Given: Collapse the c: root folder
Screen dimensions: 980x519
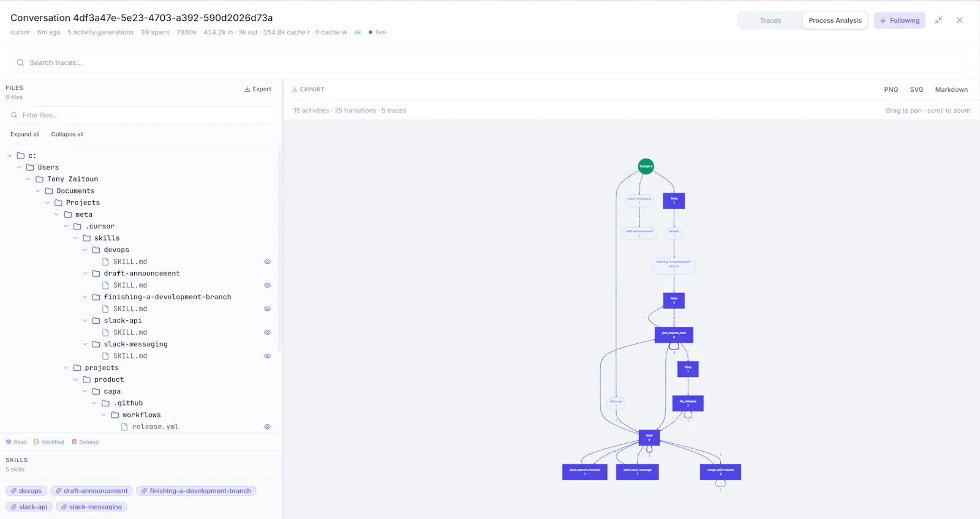Looking at the screenshot, I should click(x=9, y=155).
